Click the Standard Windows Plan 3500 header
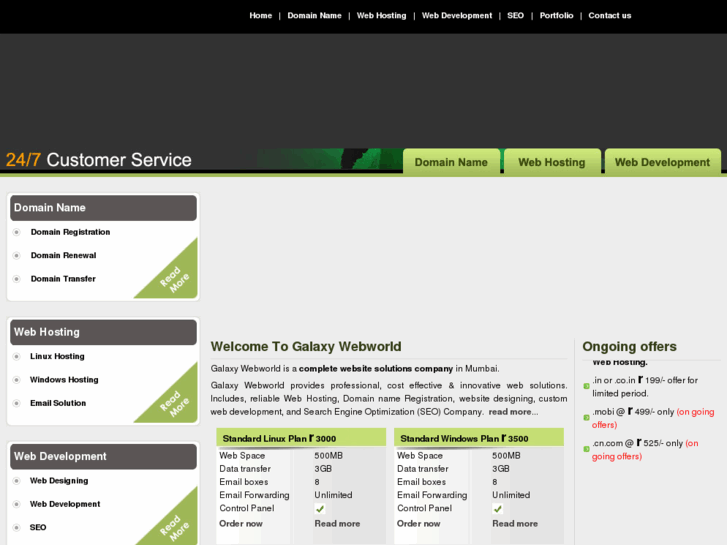This screenshot has width=727, height=545. [x=479, y=438]
